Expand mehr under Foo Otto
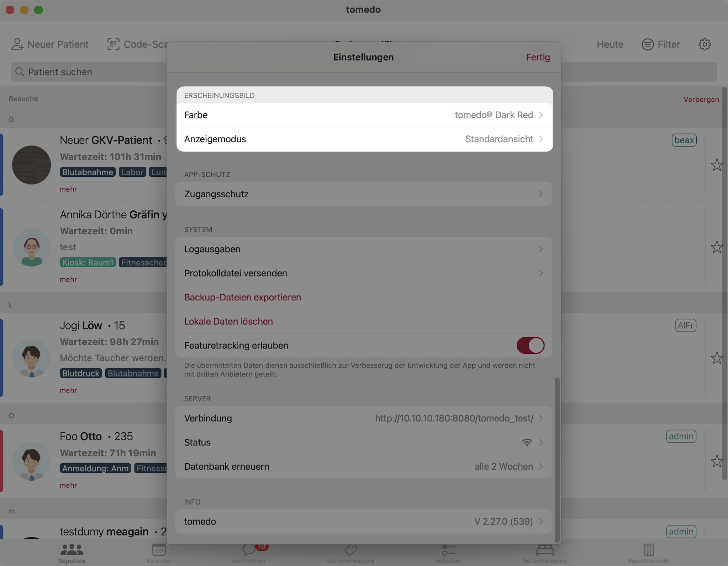 [x=68, y=485]
